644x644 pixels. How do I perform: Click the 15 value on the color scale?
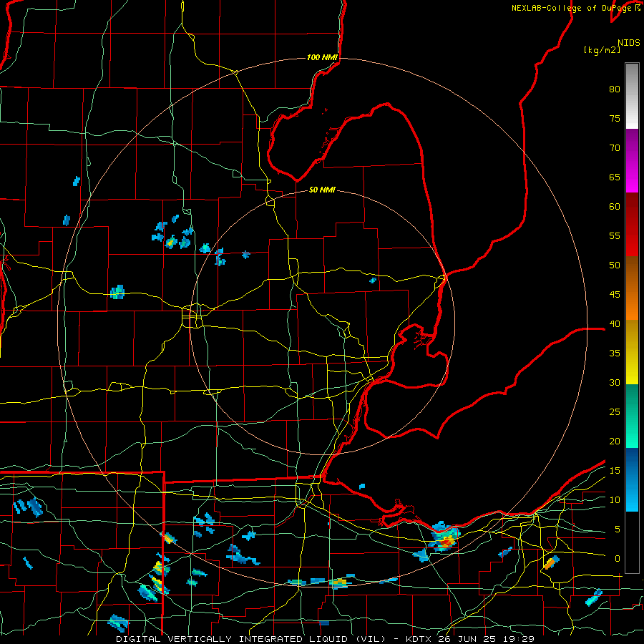(x=615, y=471)
